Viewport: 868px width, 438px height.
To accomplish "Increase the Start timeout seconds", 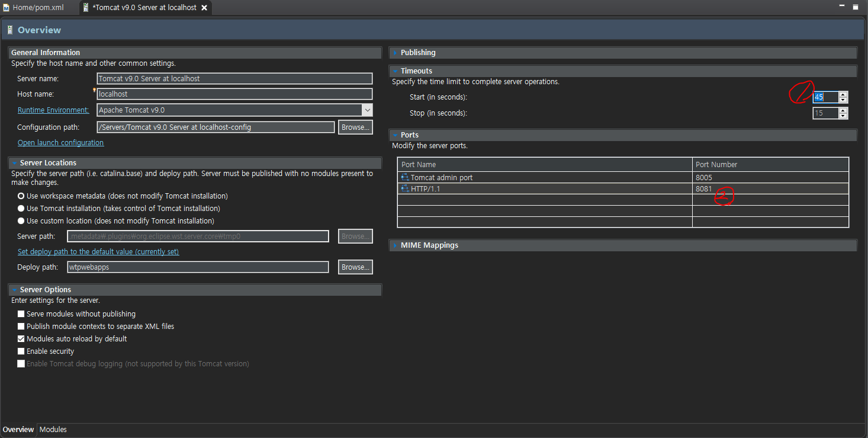I will tap(843, 94).
